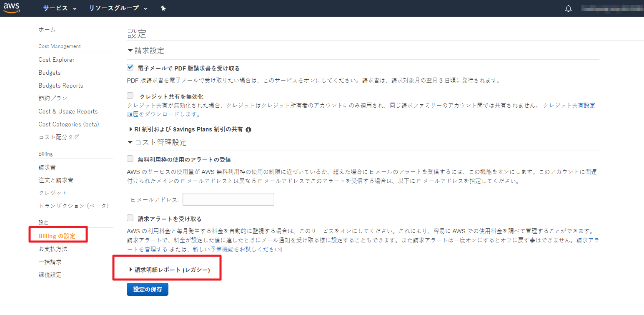Image resolution: width=644 pixels, height=315 pixels.
Task: Open the リソースグループ dropdown menu
Action: pyautogui.click(x=118, y=8)
